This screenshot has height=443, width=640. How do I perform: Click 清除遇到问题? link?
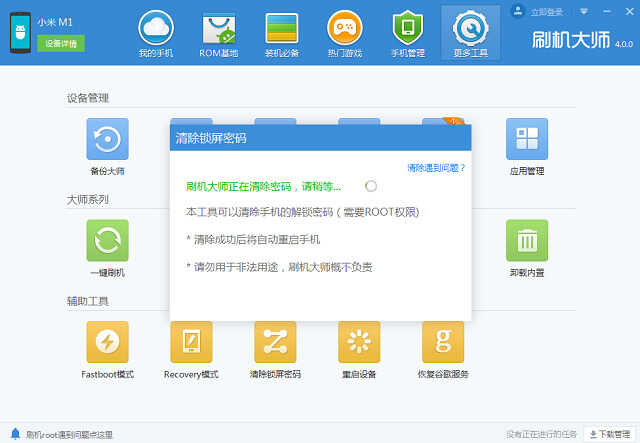coord(436,168)
